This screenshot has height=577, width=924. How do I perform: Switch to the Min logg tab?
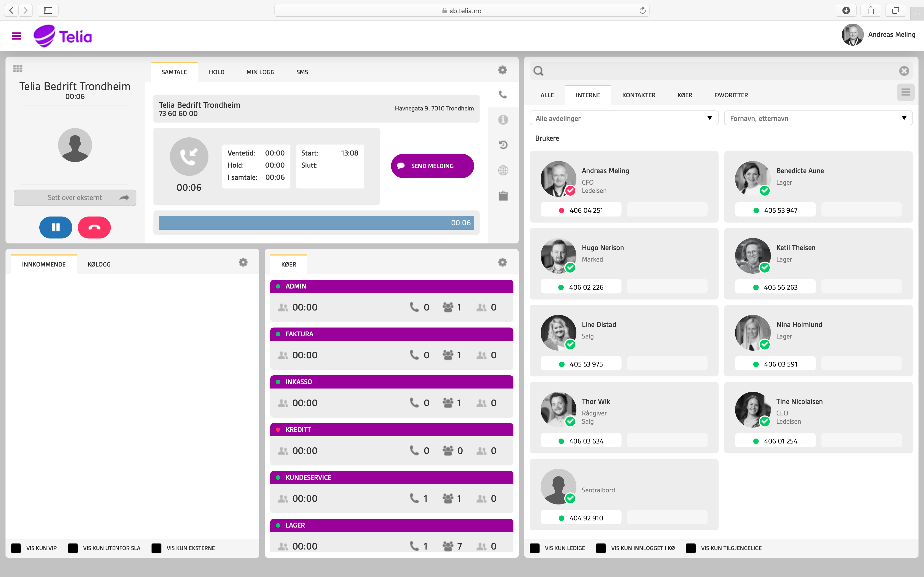click(260, 72)
